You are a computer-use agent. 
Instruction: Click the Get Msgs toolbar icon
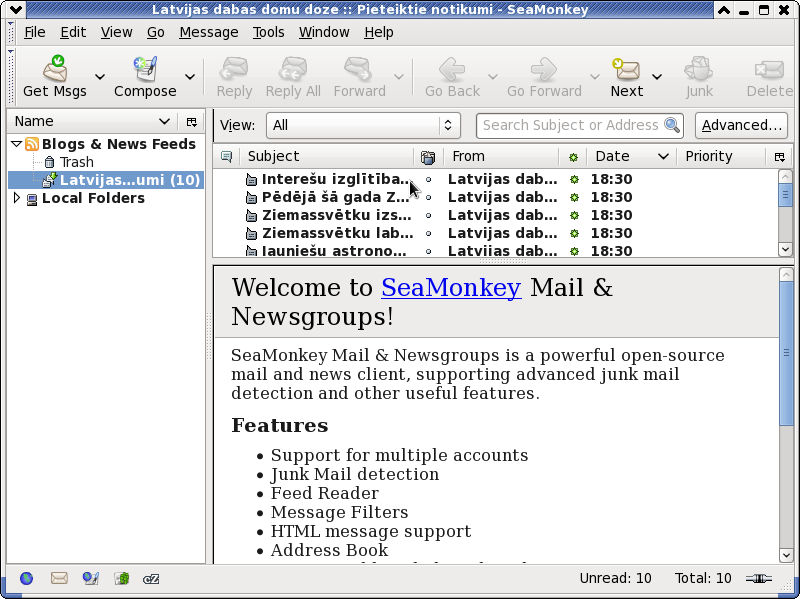click(x=55, y=77)
